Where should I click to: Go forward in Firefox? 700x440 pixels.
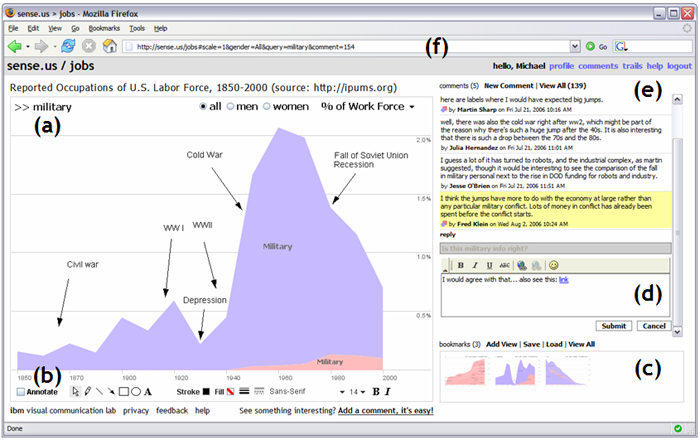pyautogui.click(x=42, y=46)
